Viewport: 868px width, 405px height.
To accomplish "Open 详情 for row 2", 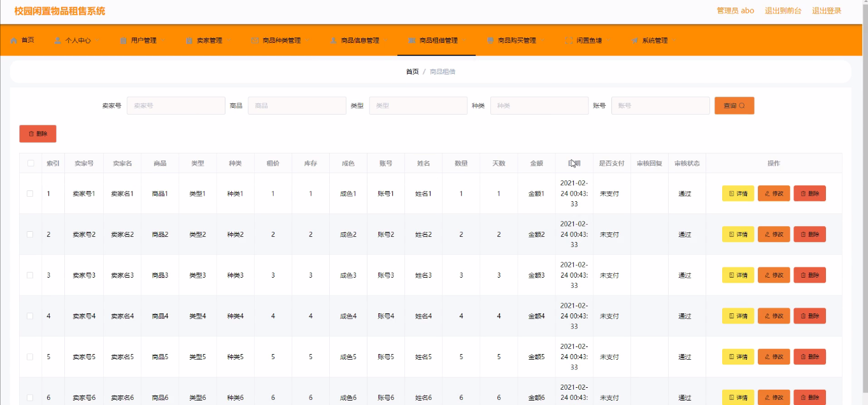I will click(737, 234).
